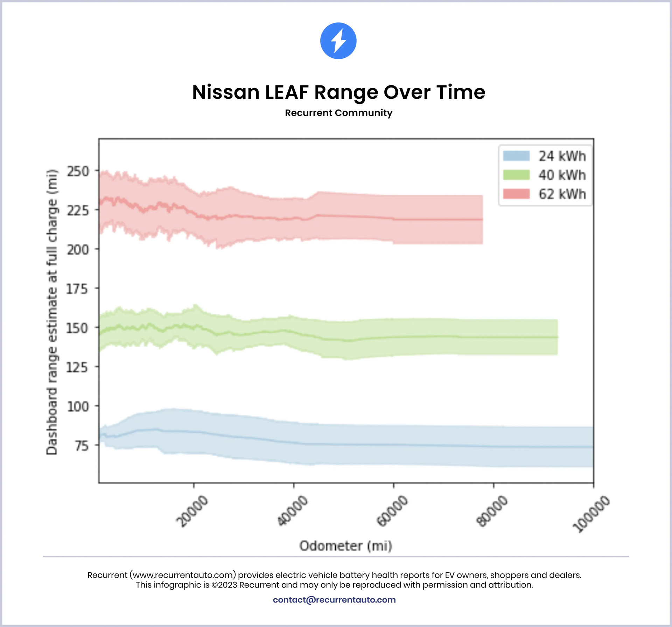Image resolution: width=672 pixels, height=627 pixels.
Task: Open the contact@recurrentauto.com email link
Action: point(334,600)
